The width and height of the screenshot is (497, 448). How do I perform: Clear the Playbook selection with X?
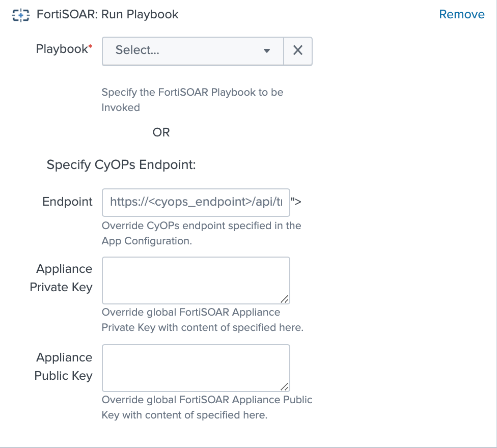click(x=298, y=50)
